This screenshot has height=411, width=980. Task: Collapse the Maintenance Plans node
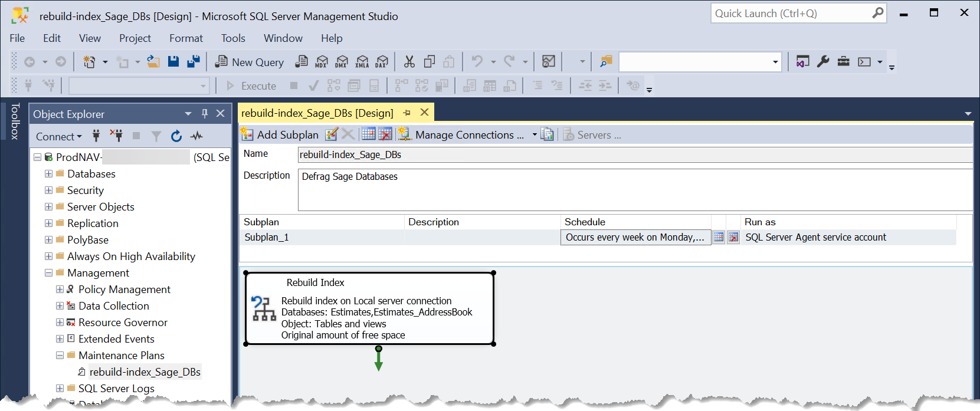tap(60, 355)
